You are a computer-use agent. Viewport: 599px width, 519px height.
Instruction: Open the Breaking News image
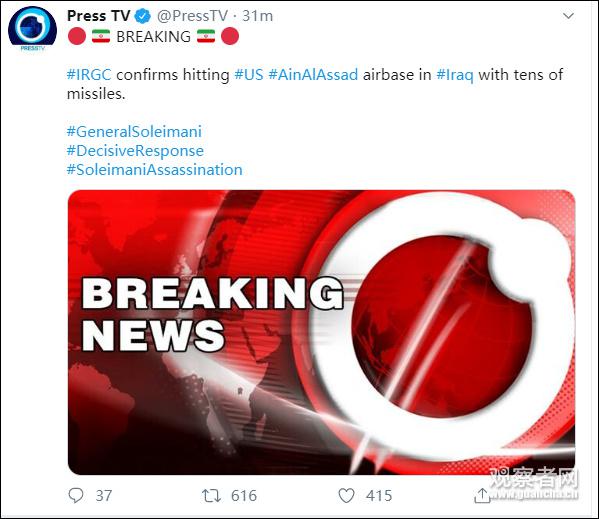pos(321,332)
